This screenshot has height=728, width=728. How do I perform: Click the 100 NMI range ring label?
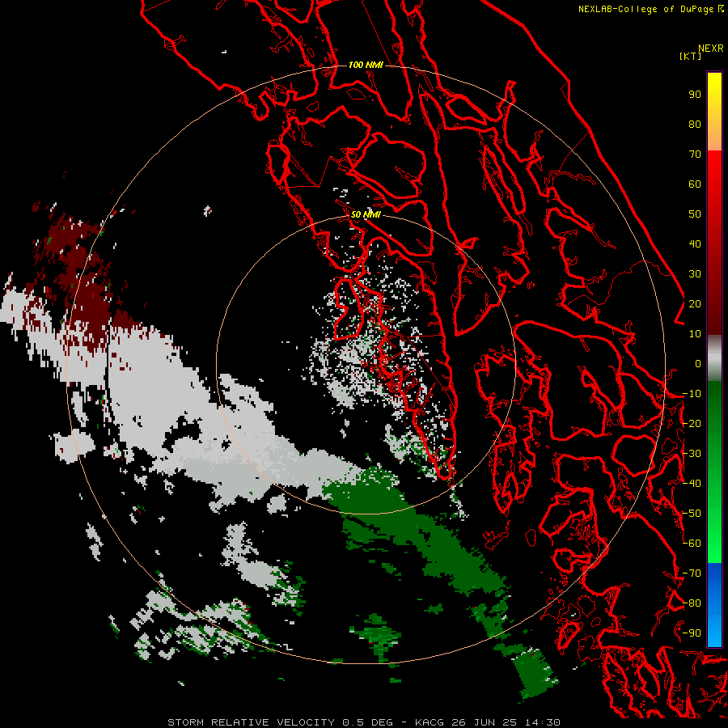366,65
